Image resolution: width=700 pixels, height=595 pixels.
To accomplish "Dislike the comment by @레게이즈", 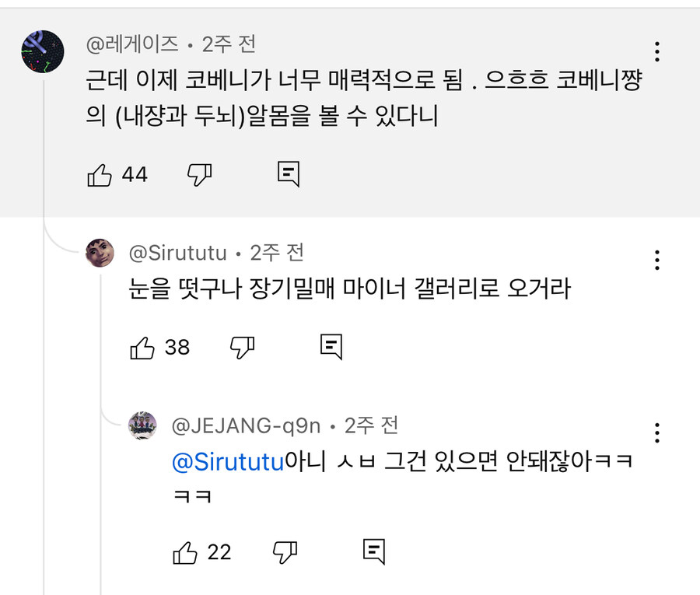I will (201, 174).
